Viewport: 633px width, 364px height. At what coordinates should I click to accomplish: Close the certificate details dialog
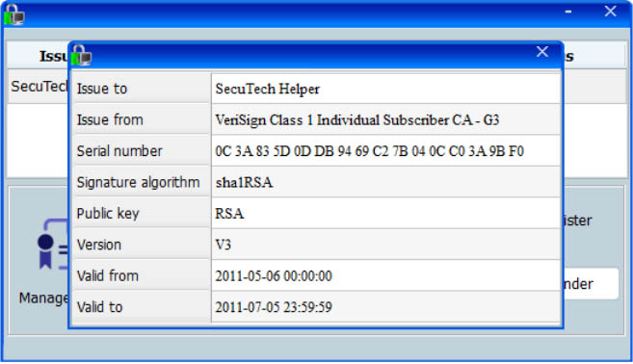(541, 52)
